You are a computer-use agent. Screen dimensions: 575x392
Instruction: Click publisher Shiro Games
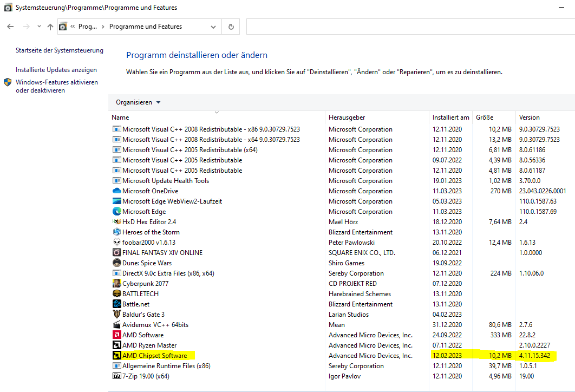346,263
